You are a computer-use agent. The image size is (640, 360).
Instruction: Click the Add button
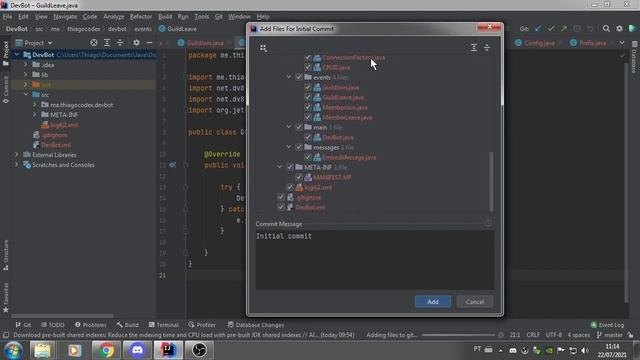point(433,302)
